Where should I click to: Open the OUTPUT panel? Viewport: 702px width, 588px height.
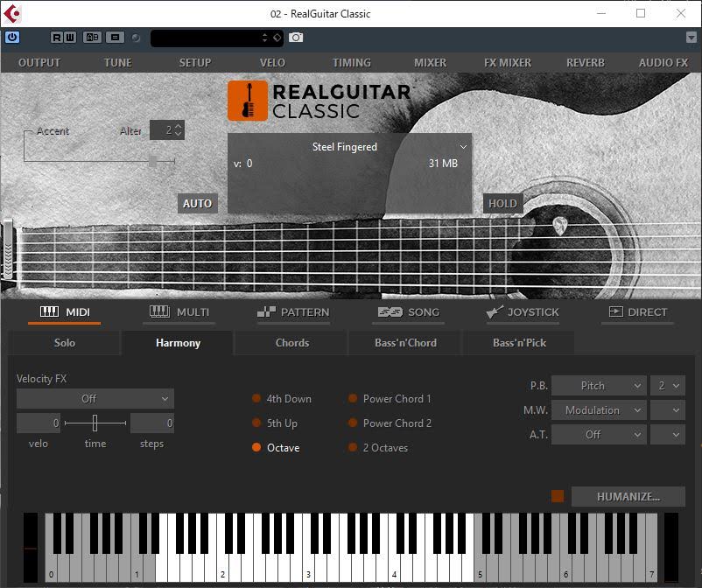click(39, 63)
